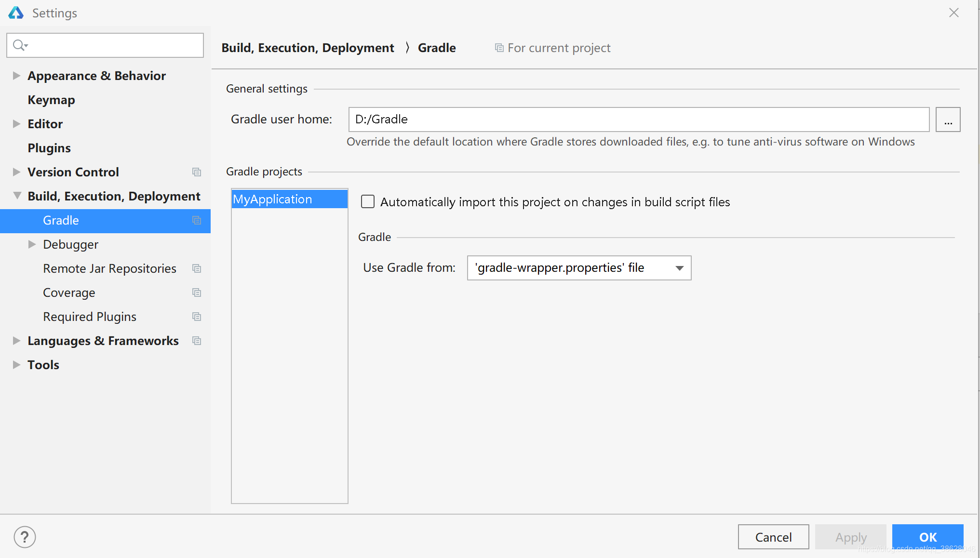Click project-level icon beside Coverage
The width and height of the screenshot is (980, 558).
pos(196,292)
